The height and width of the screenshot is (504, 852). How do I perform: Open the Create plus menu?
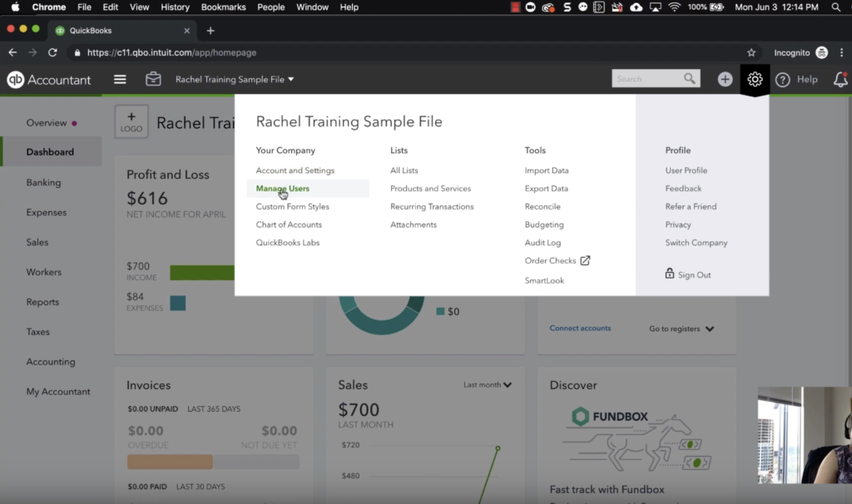(x=725, y=79)
